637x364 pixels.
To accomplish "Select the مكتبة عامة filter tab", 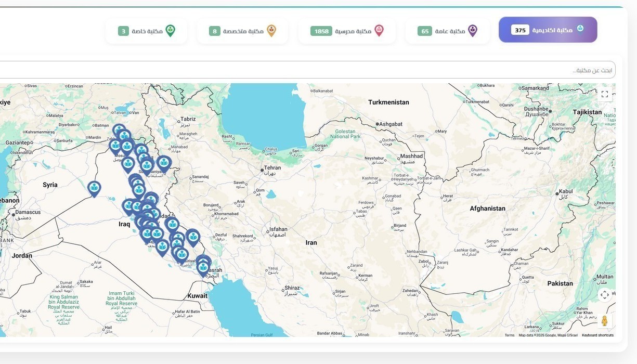I will (x=447, y=31).
